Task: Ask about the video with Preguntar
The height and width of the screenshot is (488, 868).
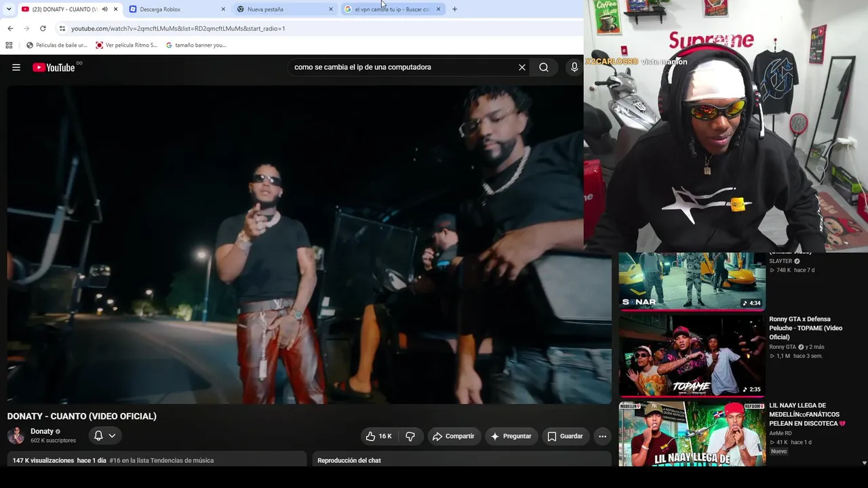Action: click(x=511, y=436)
